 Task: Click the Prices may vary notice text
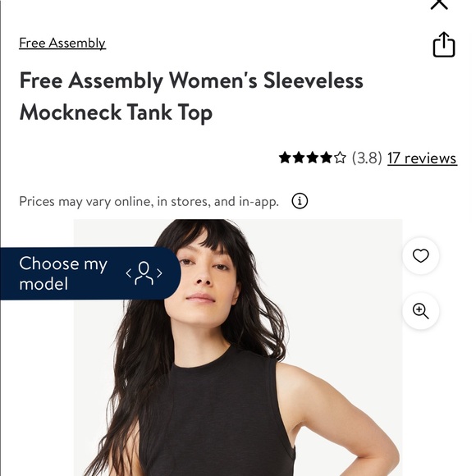pyautogui.click(x=149, y=201)
